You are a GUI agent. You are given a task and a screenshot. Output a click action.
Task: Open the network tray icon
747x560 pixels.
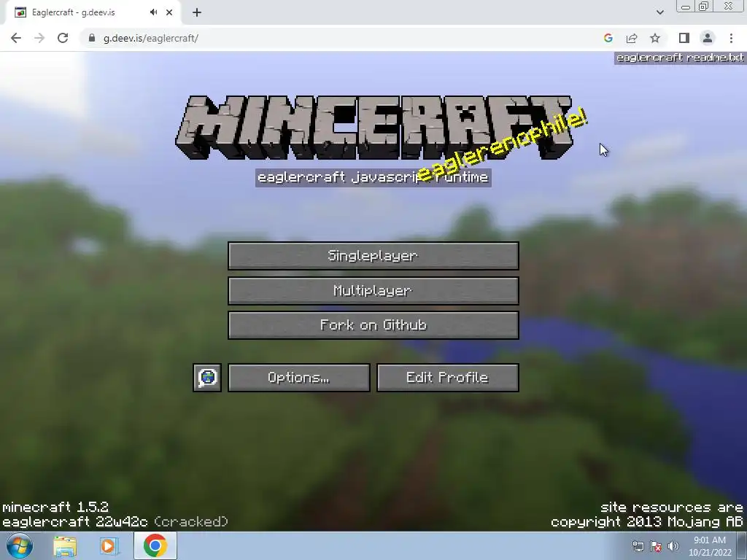pyautogui.click(x=638, y=547)
